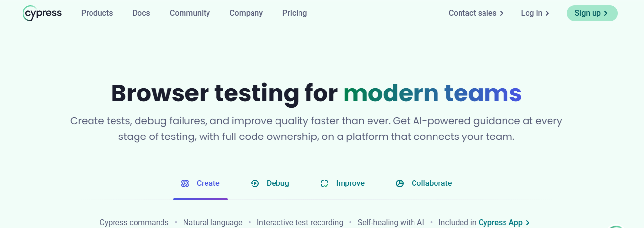Expand the Docs menu
This screenshot has height=228, width=644.
[x=141, y=13]
